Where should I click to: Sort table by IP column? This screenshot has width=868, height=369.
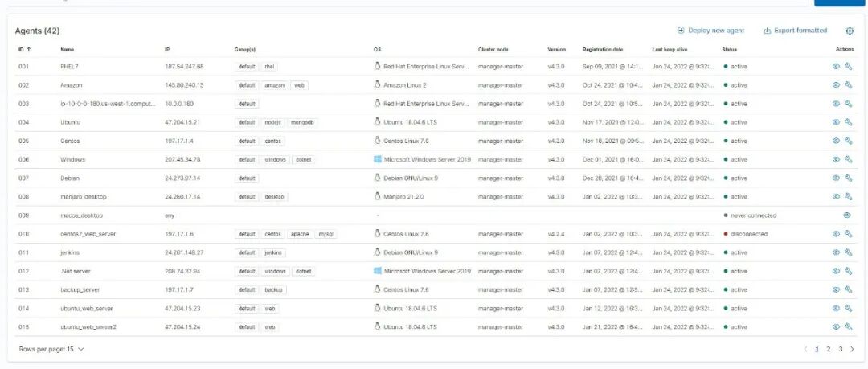(167, 49)
